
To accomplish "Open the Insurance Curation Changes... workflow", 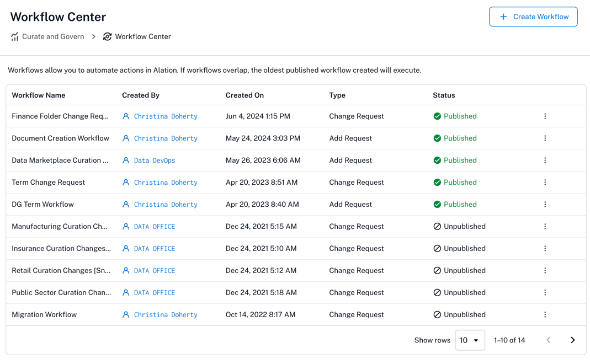I will click(x=61, y=249).
